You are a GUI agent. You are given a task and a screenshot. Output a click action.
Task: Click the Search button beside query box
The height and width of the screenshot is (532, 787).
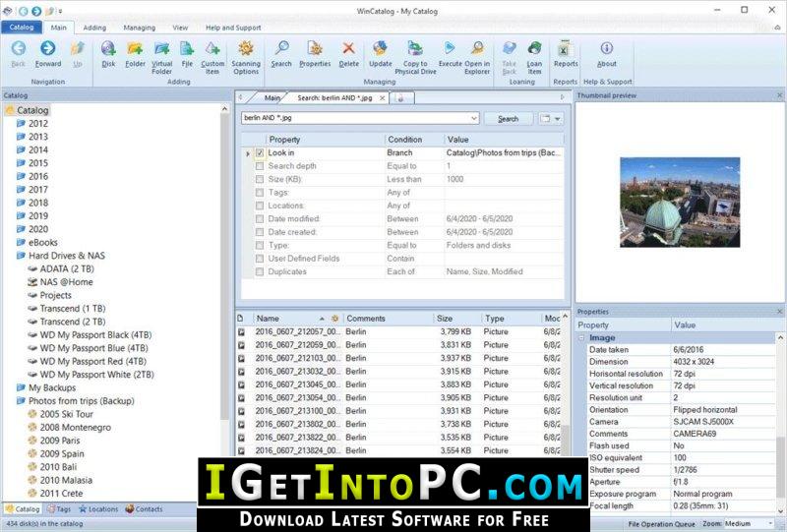[x=508, y=119]
